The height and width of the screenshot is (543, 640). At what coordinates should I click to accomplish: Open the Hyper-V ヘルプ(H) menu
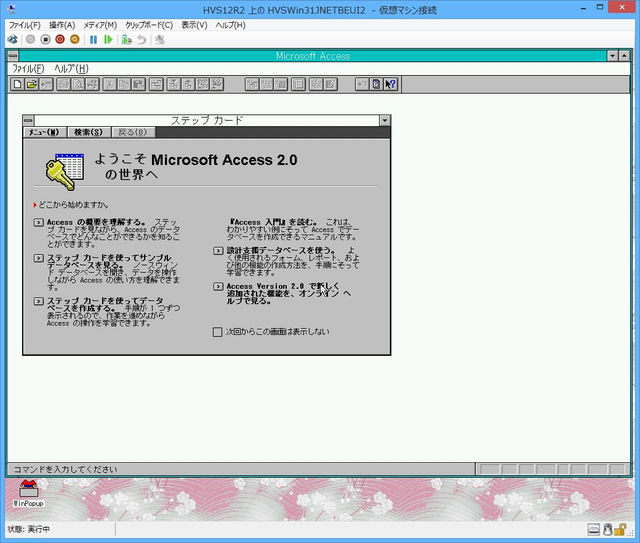231,25
